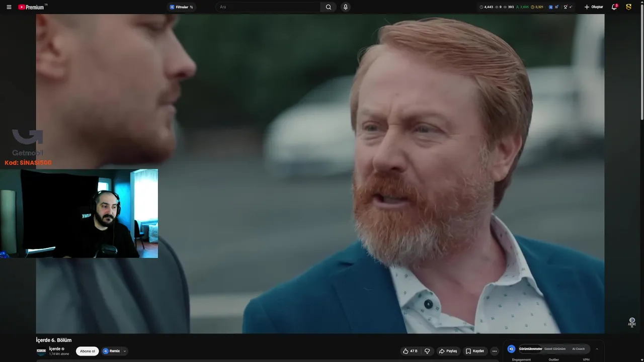The width and height of the screenshot is (644, 362).
Task: Collapse the vidIQ panel chevron
Action: click(x=597, y=349)
